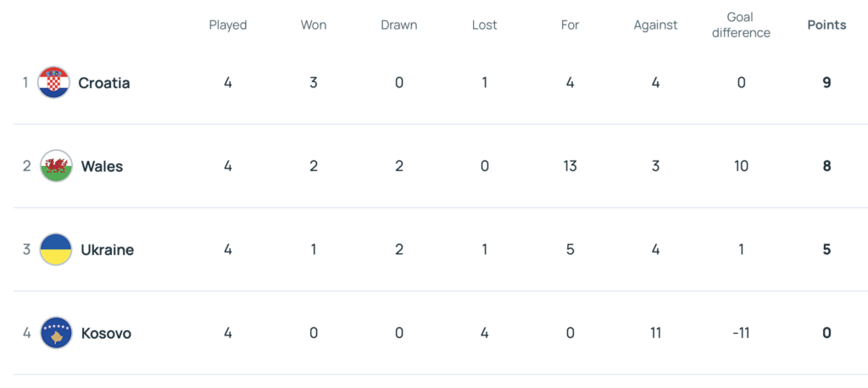868x388 pixels.
Task: Click the For column header
Action: click(570, 25)
